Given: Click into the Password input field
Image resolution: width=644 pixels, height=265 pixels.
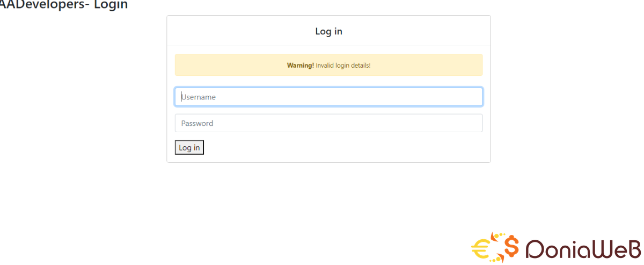Looking at the screenshot, I should pyautogui.click(x=328, y=123).
